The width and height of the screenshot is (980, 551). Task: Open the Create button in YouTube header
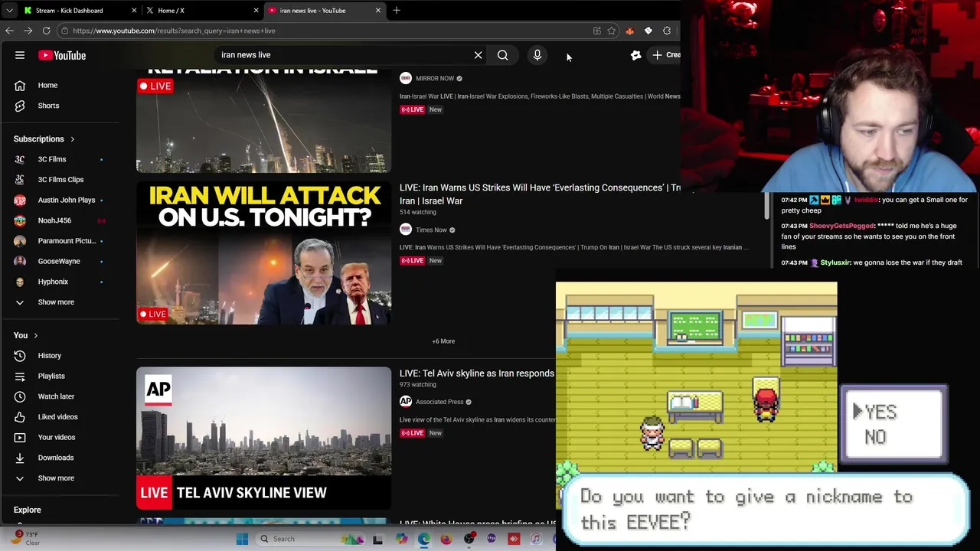[665, 55]
